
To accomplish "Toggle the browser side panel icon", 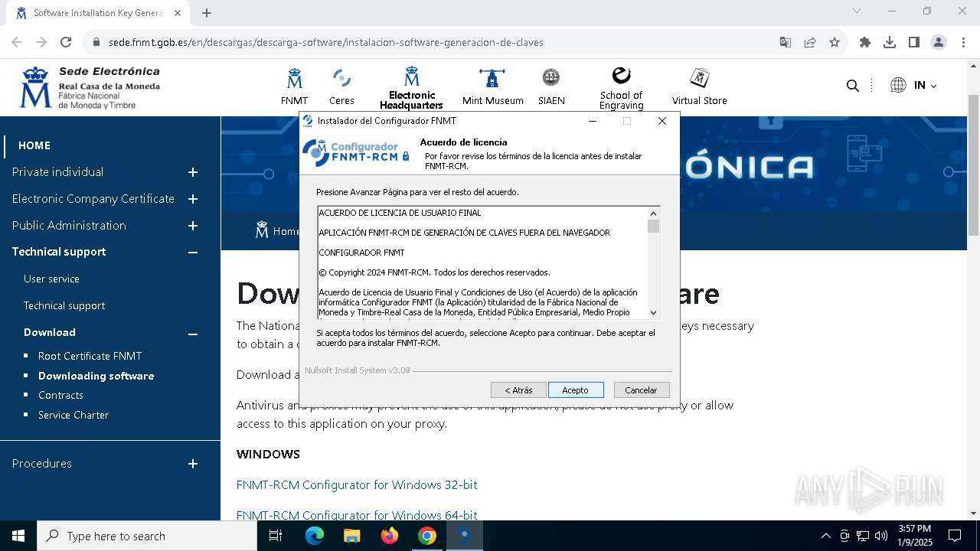I will 914,42.
